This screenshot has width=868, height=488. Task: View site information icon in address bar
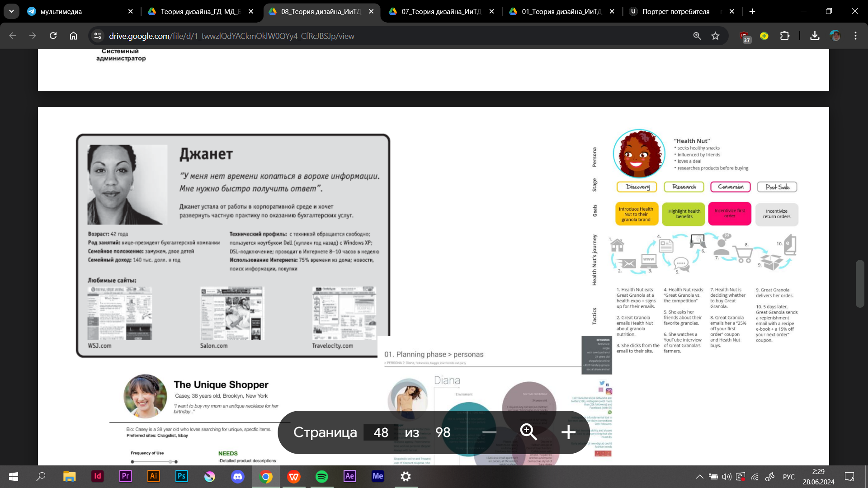98,36
